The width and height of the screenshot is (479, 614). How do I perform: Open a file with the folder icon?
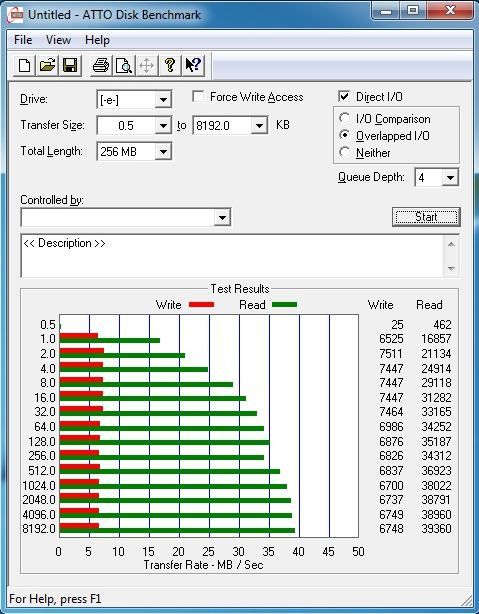tap(47, 65)
